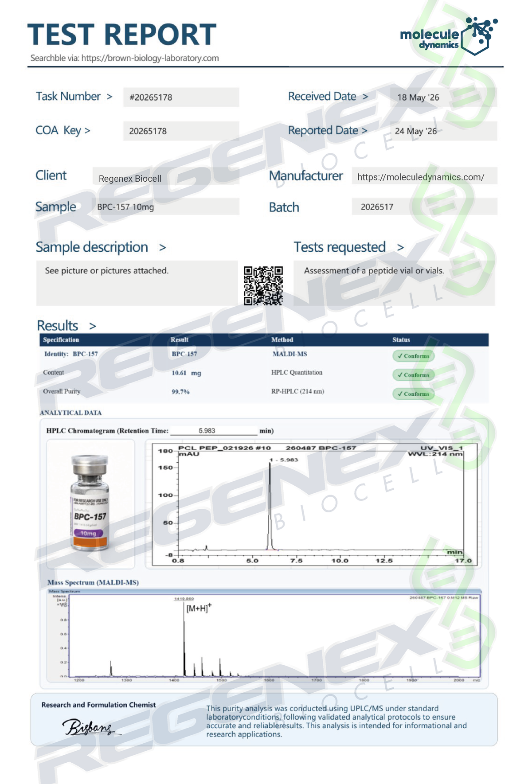
Task: Click the Method column header
Action: click(x=282, y=340)
